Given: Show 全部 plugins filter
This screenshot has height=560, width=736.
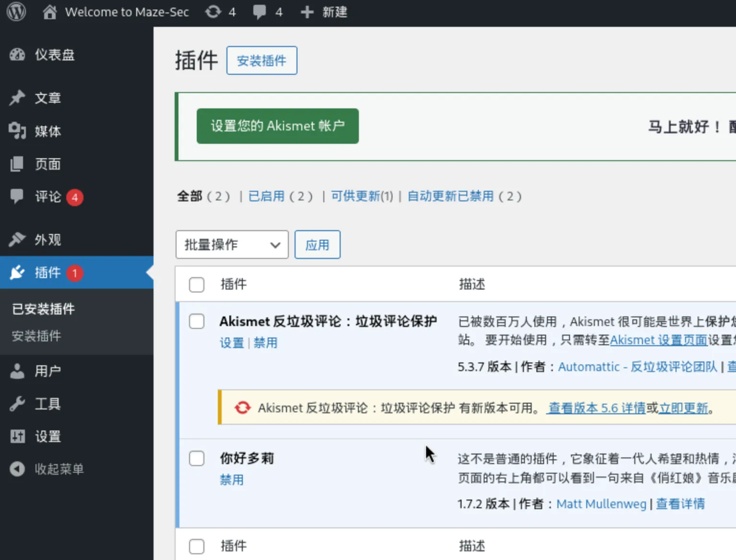Looking at the screenshot, I should (x=190, y=196).
